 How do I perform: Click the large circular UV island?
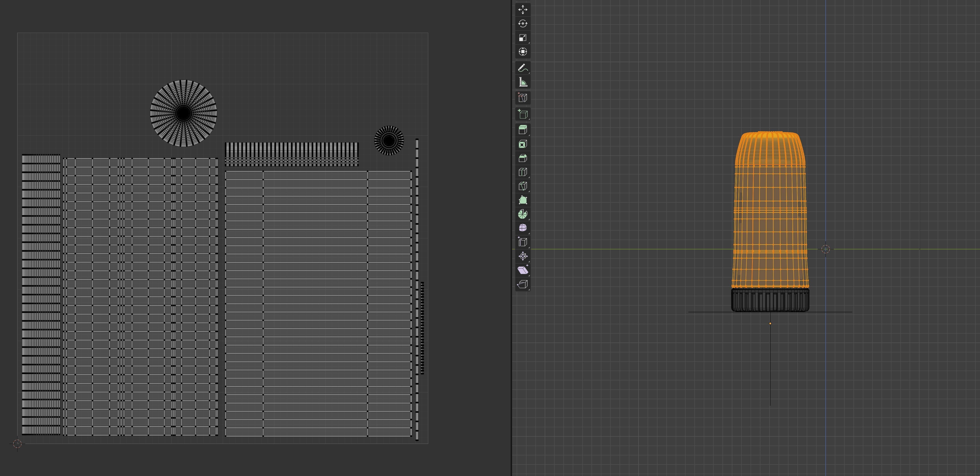click(x=183, y=113)
